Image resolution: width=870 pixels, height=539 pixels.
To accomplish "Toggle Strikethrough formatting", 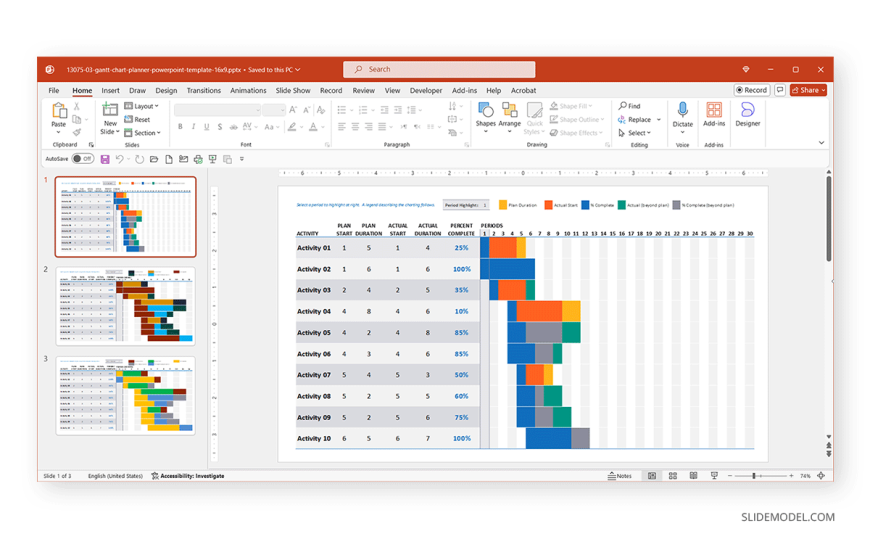I will click(x=234, y=127).
